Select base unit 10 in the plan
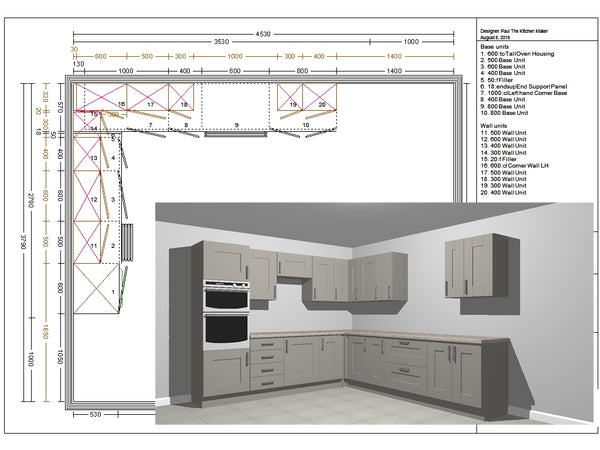Viewport: 600px width, 450px height. coord(320,124)
